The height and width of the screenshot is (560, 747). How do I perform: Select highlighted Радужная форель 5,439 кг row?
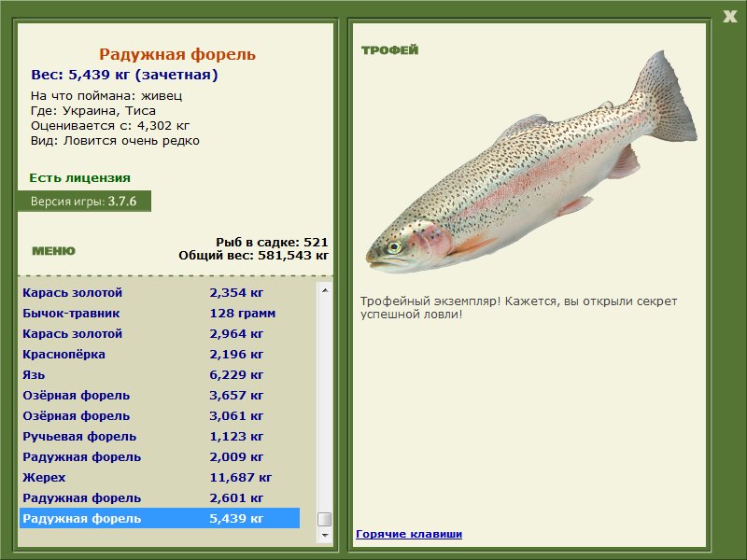(160, 518)
